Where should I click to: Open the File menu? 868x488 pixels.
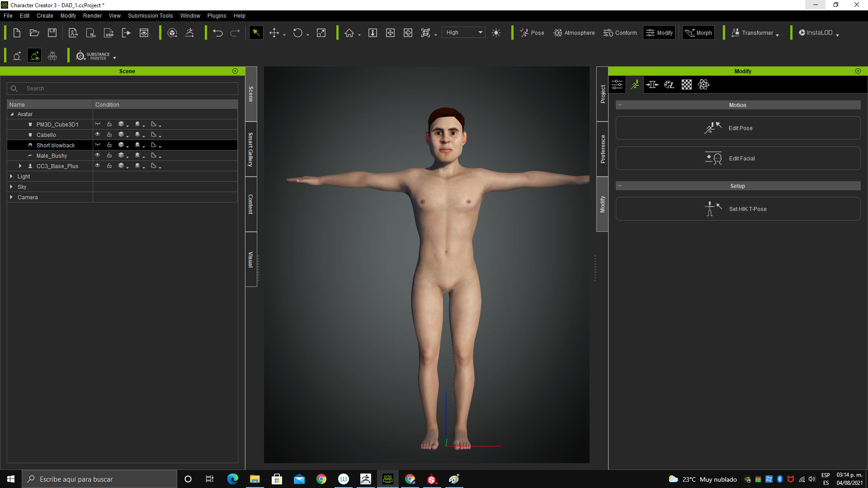pyautogui.click(x=8, y=16)
